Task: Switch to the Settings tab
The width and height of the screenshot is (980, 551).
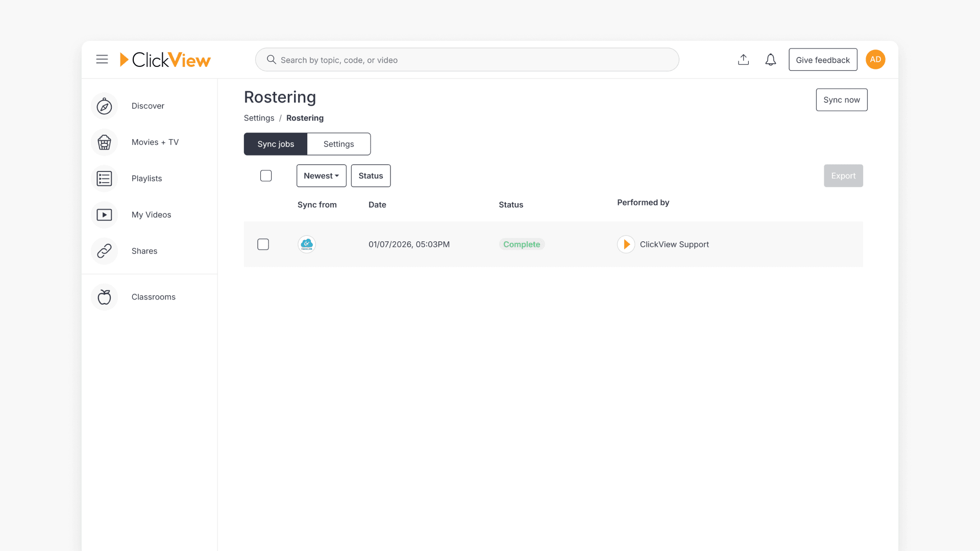Action: pyautogui.click(x=338, y=144)
